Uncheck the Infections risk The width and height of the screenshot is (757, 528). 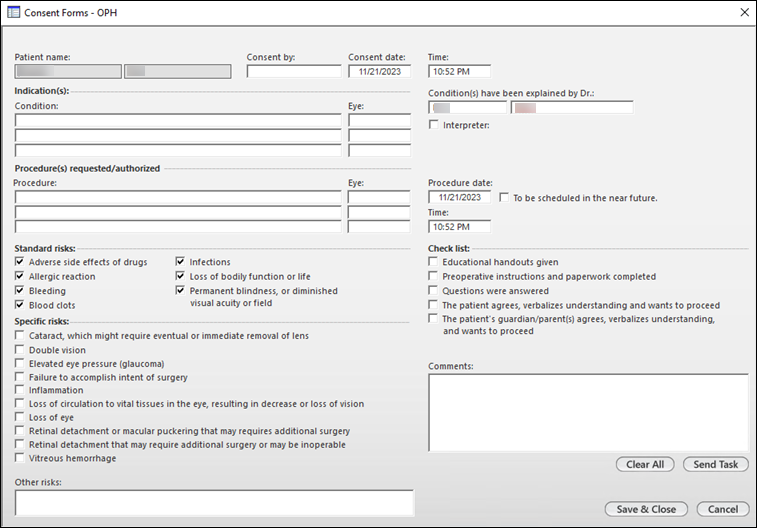pos(180,262)
